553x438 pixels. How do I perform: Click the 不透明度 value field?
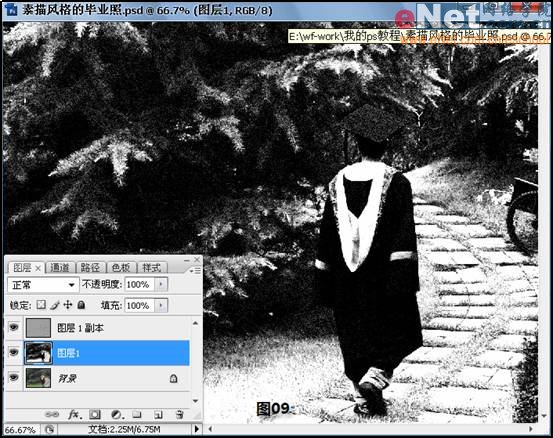[x=140, y=284]
